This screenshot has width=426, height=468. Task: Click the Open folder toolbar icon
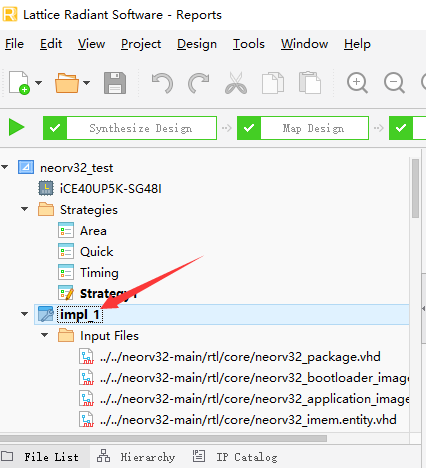[67, 83]
